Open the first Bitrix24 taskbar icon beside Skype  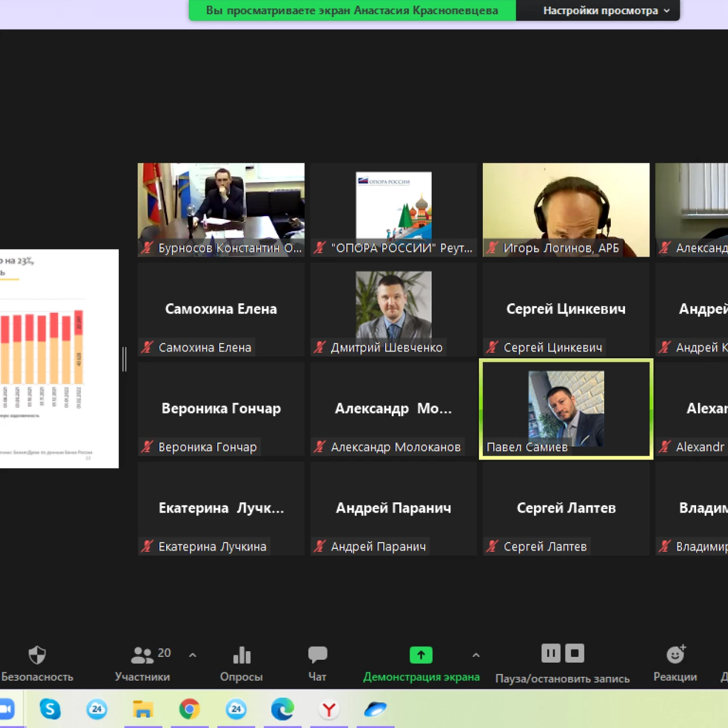tap(97, 709)
